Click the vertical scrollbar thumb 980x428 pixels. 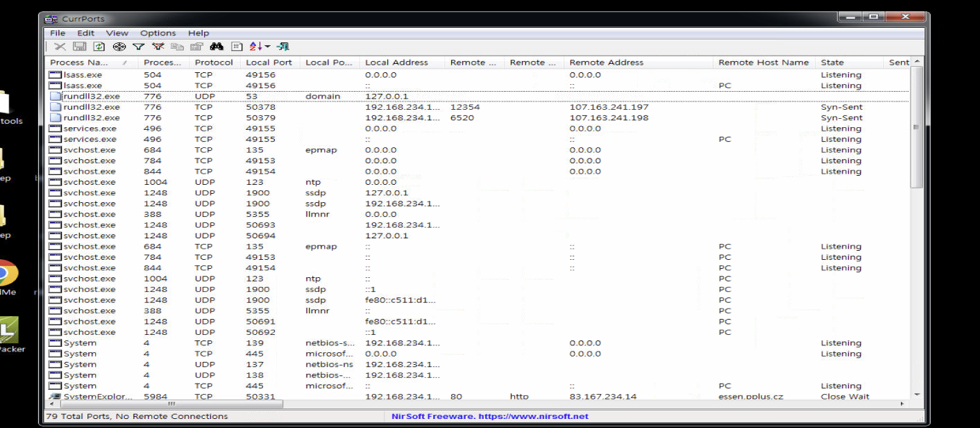[918, 128]
